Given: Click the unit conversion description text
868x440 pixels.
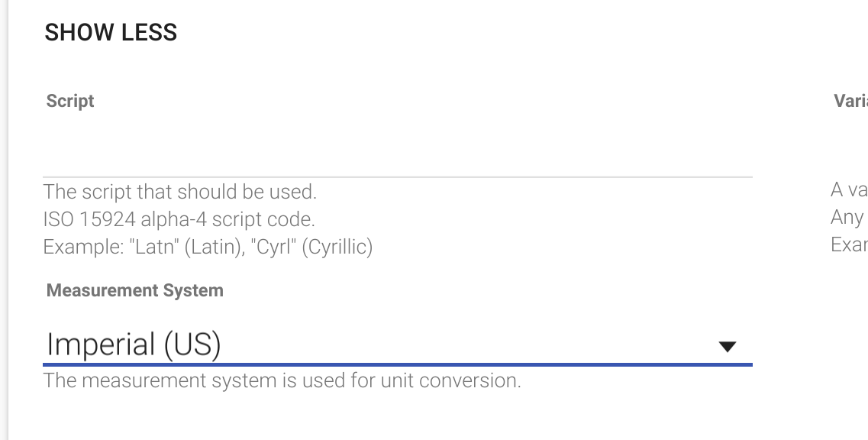Looking at the screenshot, I should click(x=282, y=380).
